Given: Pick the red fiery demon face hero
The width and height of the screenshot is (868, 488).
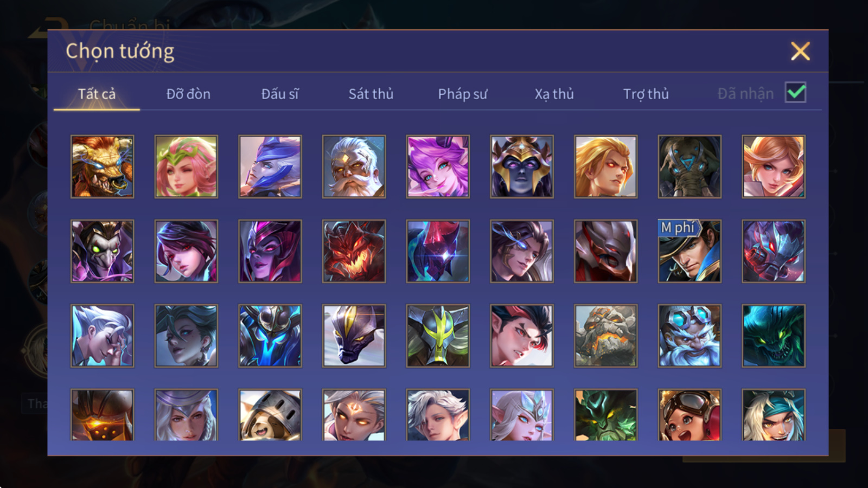Looking at the screenshot, I should [354, 251].
